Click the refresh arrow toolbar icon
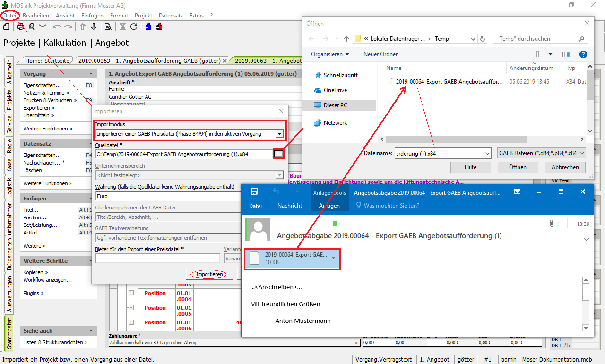This screenshot has width=605, height=364. (x=134, y=26)
